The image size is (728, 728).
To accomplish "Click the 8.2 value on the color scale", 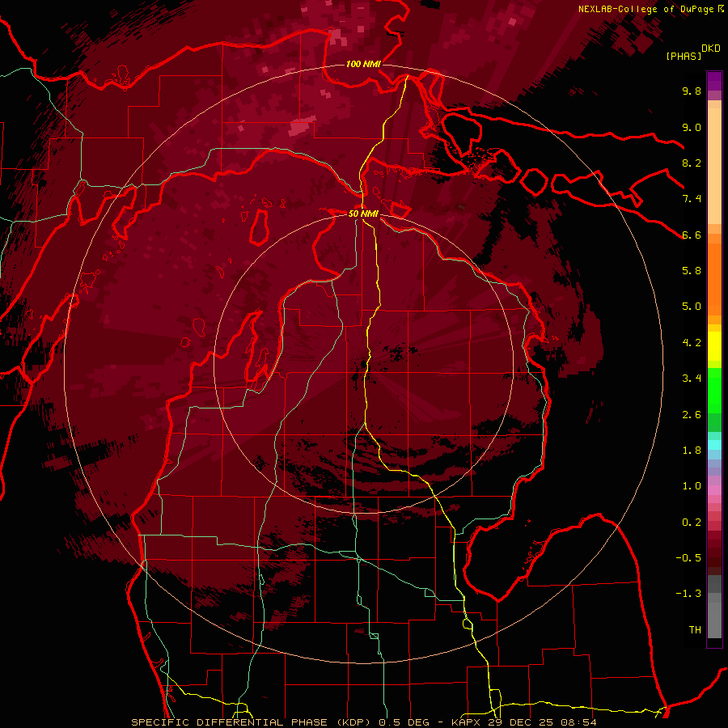I will 692,163.
